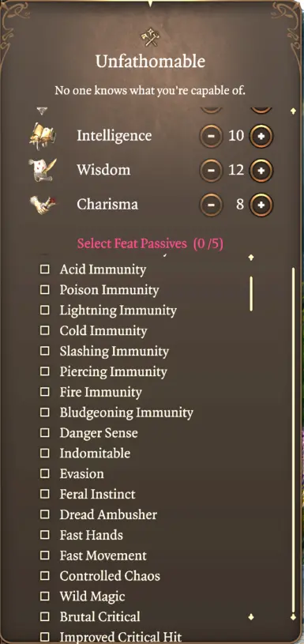The height and width of the screenshot is (644, 304).
Task: Click the Wisdom scroll and quill icon
Action: (43, 170)
